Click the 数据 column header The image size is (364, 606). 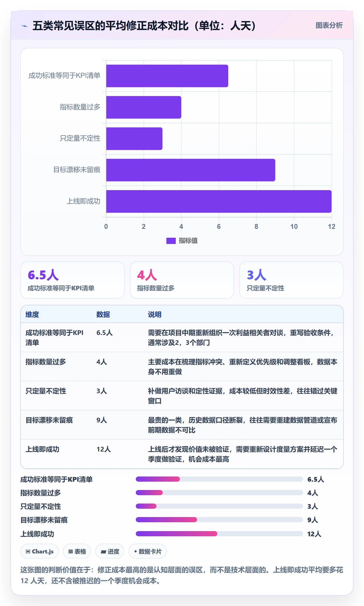(x=103, y=314)
